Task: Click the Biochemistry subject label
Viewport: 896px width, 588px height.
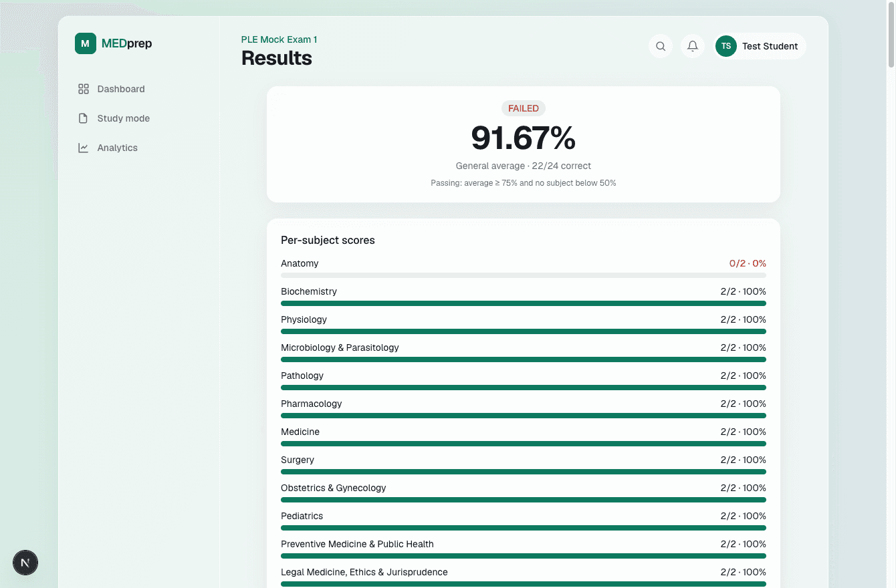Action: coord(309,291)
